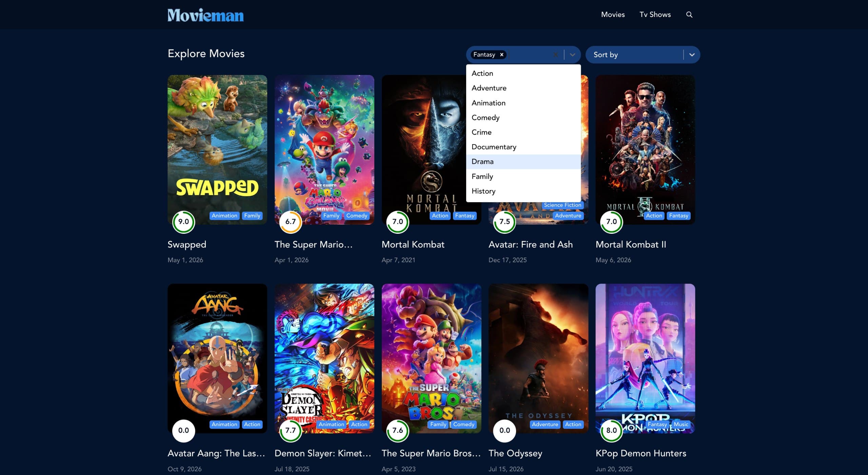Click Adventure tag on The Odyssey

(x=545, y=424)
